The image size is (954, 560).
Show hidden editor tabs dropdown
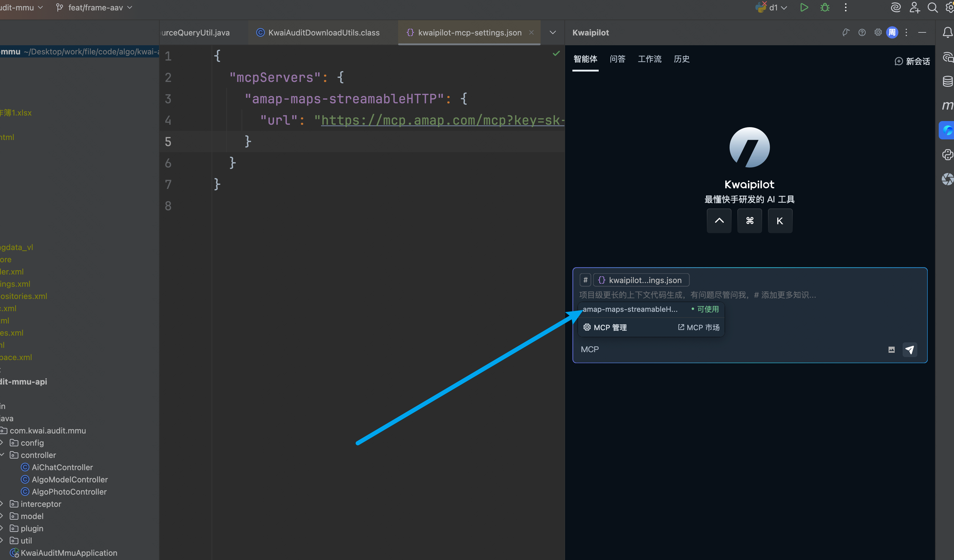[x=553, y=32]
